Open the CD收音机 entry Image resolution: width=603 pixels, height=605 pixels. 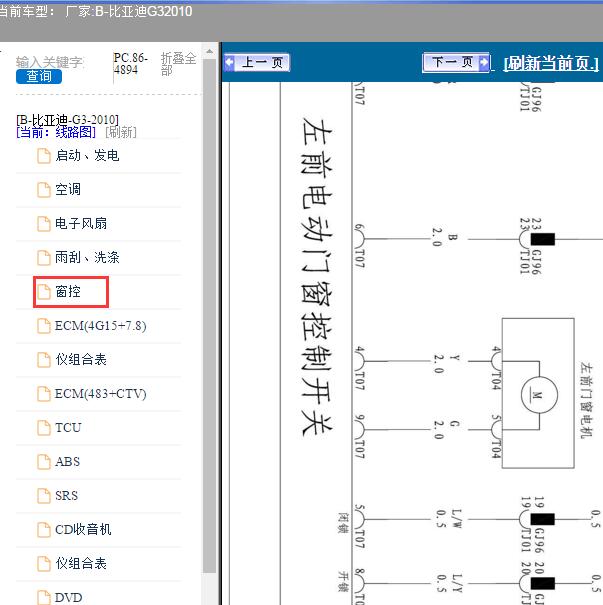[83, 529]
